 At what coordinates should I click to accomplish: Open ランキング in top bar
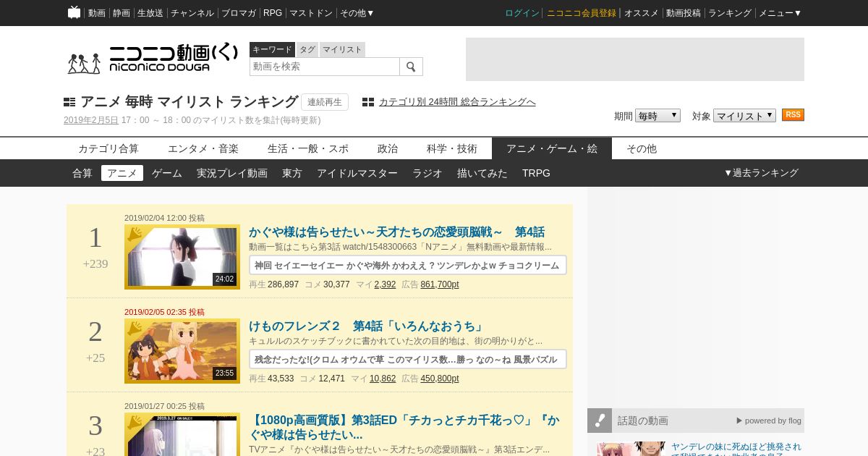point(730,13)
